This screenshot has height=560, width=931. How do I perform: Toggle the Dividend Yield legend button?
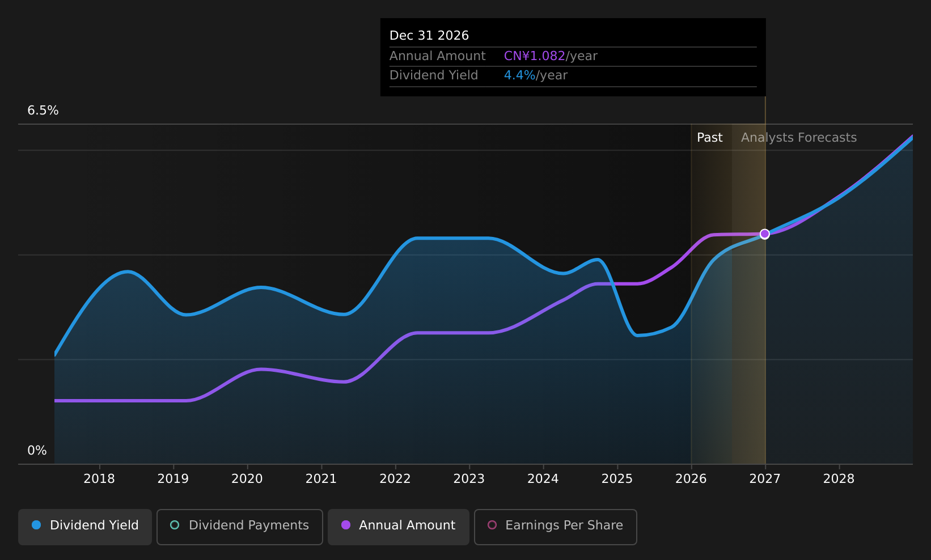click(85, 527)
